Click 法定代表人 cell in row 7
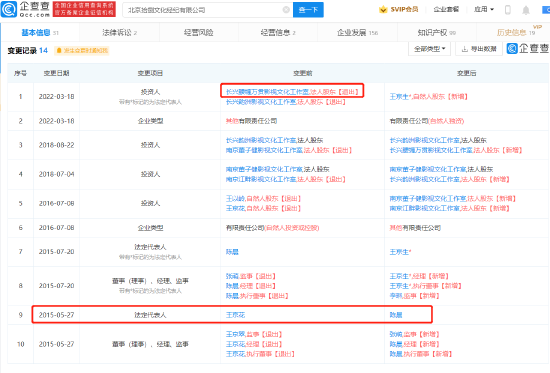Image resolution: width=550 pixels, height=373 pixels. 150,247
